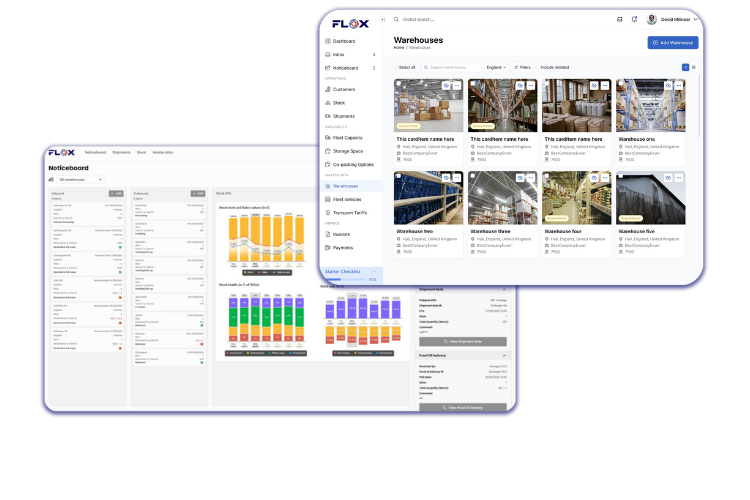Focus the Search warehouses field
This screenshot has width=750, height=500.
pyautogui.click(x=452, y=67)
